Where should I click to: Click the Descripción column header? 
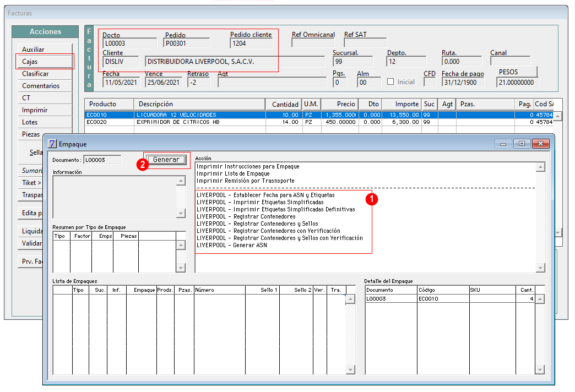coord(199,104)
